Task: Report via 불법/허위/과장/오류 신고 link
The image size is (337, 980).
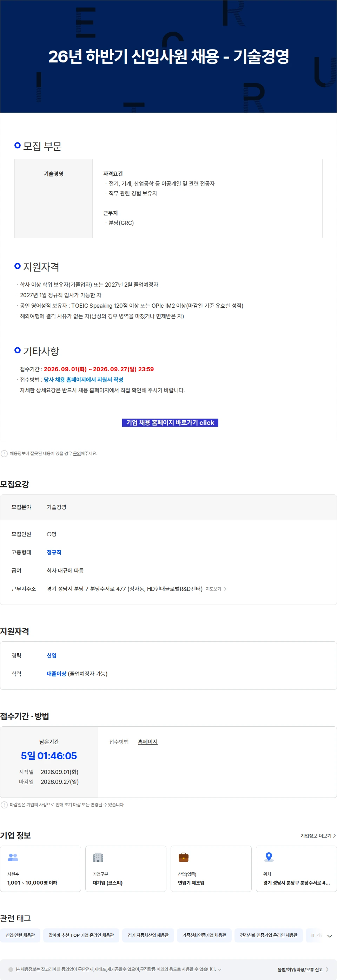Action: 300,969
